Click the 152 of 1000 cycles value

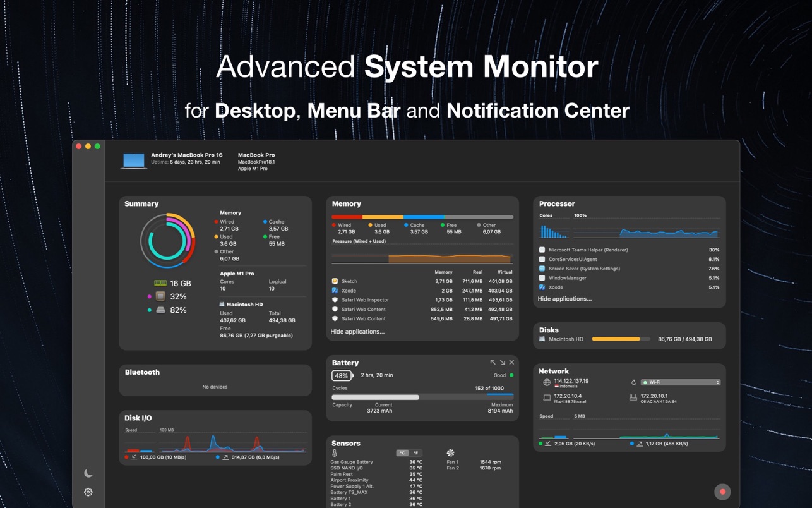click(489, 389)
